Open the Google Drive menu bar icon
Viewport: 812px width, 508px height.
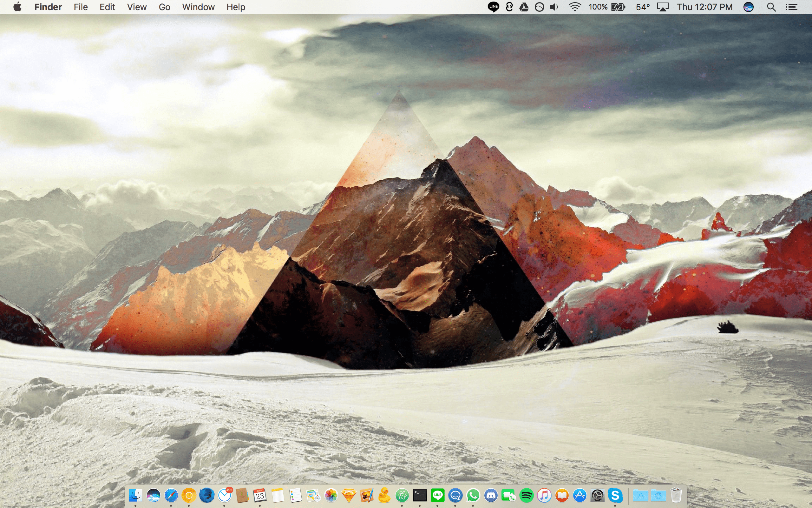(524, 7)
